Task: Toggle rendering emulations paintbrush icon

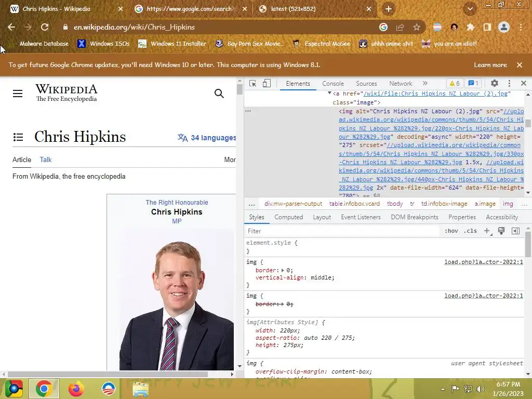Action: click(x=501, y=231)
